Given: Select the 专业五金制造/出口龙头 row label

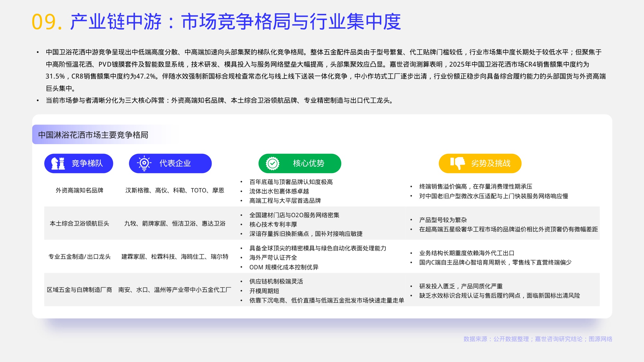Looking at the screenshot, I should pyautogui.click(x=80, y=257).
